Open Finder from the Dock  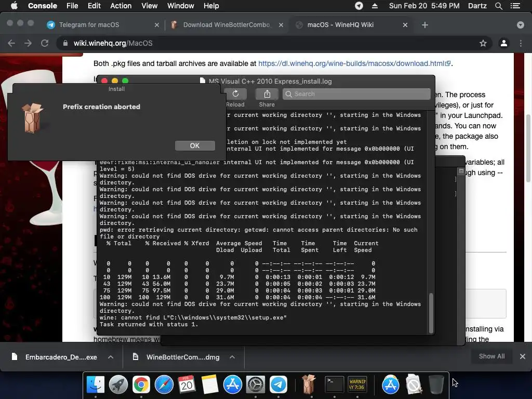tap(96, 384)
